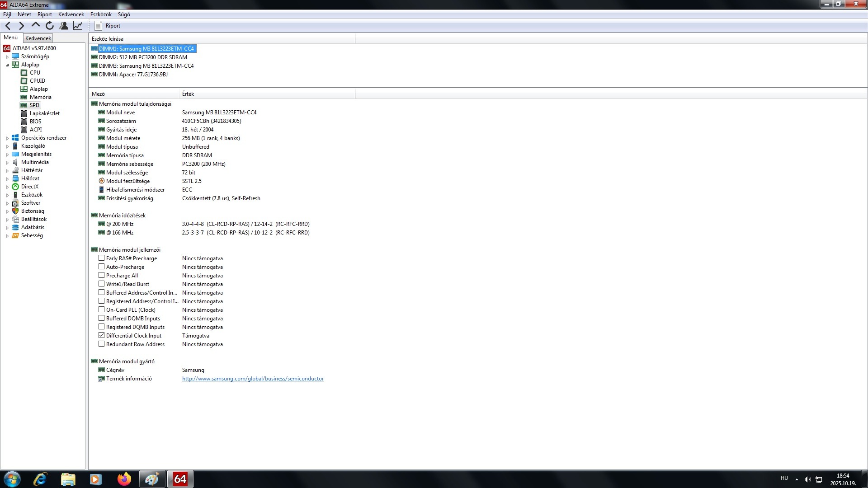Expand the Számítógép tree node
Viewport: 868px width, 488px height.
pyautogui.click(x=7, y=57)
